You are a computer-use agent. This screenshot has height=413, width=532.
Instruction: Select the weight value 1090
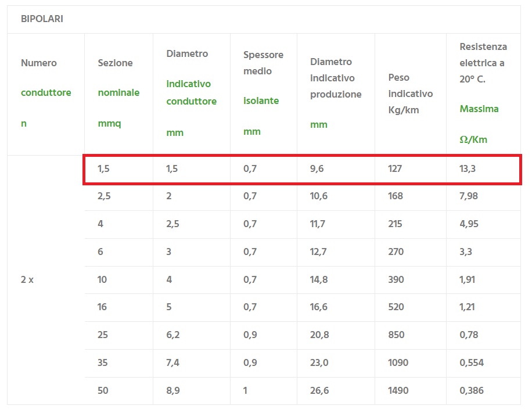pyautogui.click(x=398, y=363)
